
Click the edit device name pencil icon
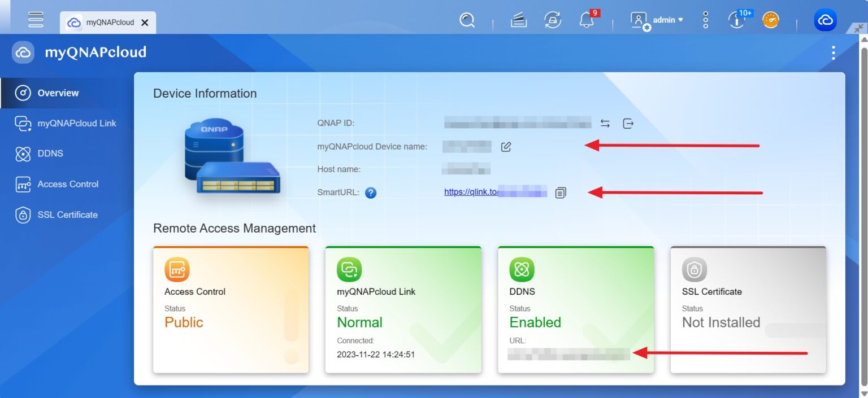tap(506, 147)
